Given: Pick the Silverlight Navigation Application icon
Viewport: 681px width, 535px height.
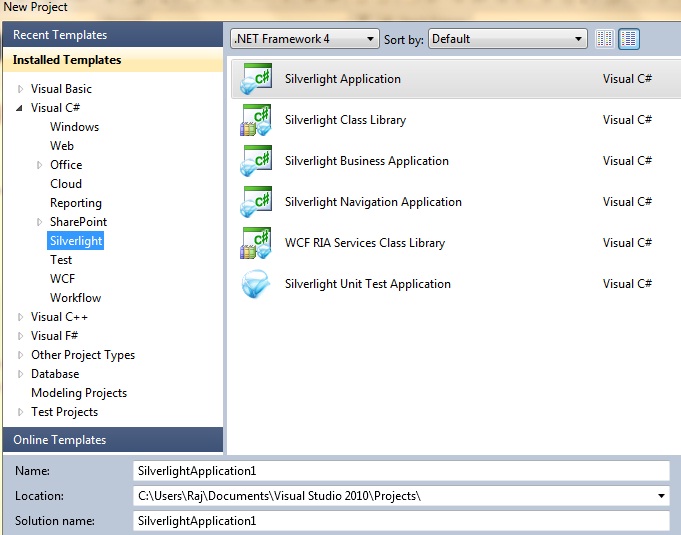Looking at the screenshot, I should tap(256, 202).
